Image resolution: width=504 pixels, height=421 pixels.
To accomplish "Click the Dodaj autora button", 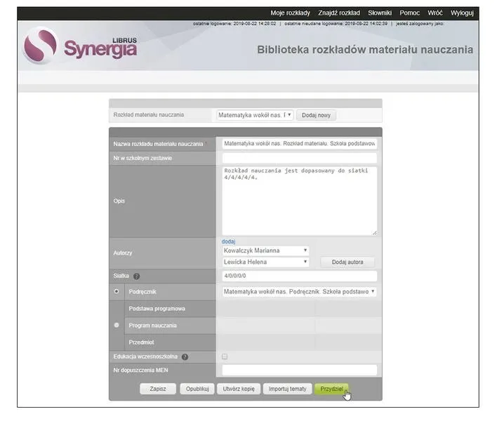I will [347, 262].
